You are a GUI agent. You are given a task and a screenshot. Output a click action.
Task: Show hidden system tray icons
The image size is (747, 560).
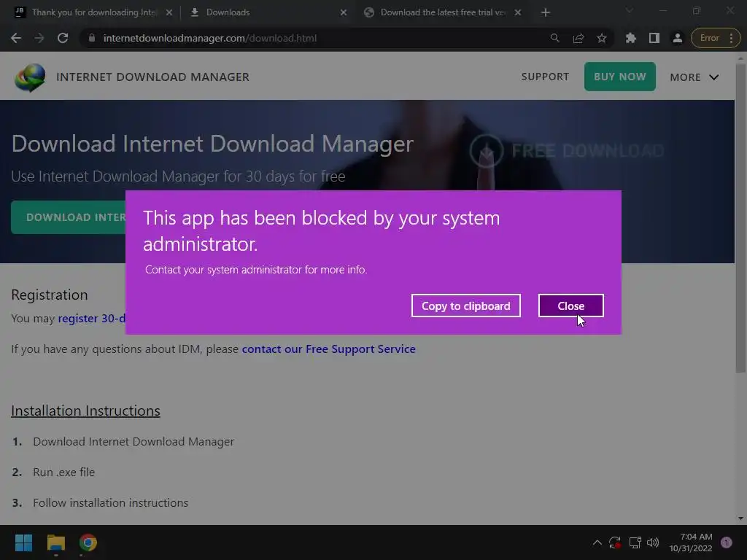coord(597,542)
